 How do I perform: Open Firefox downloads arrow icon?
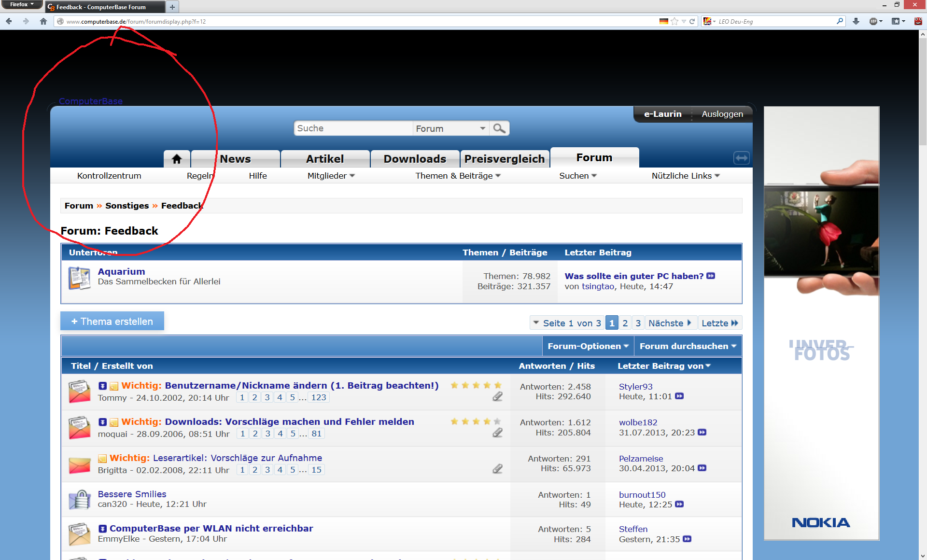pyautogui.click(x=856, y=21)
